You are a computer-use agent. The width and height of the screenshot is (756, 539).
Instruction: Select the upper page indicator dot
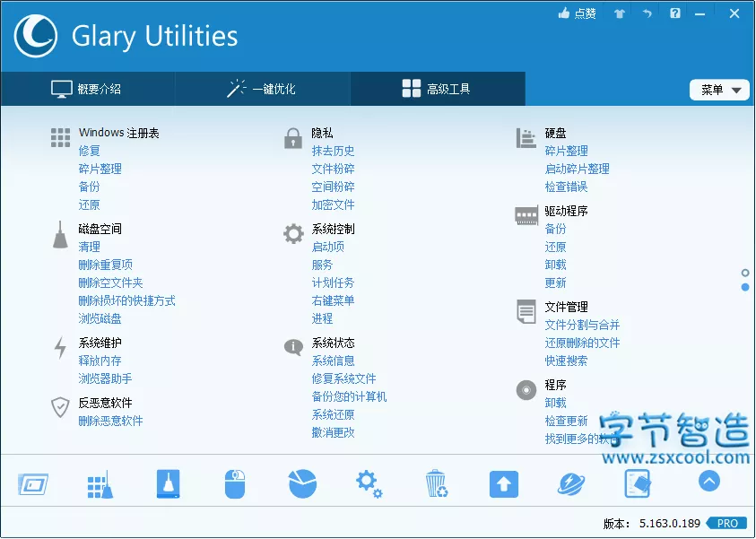tap(745, 273)
